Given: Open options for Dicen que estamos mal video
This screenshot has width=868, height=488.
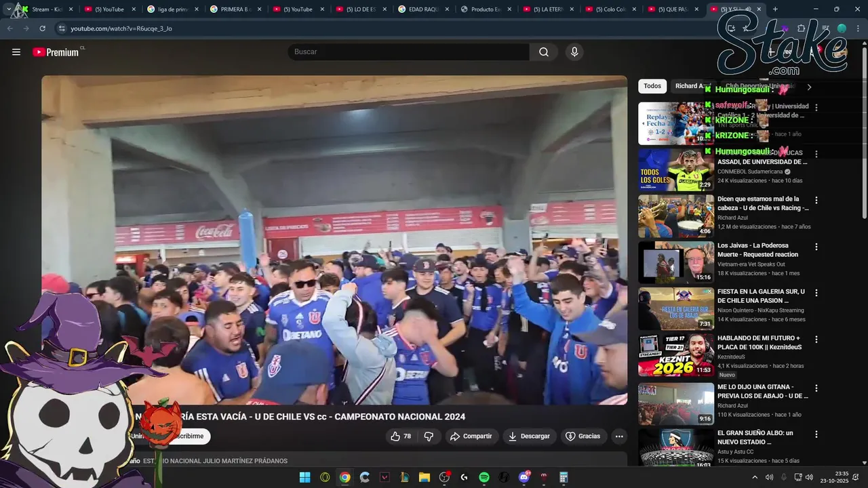Looking at the screenshot, I should click(x=816, y=201).
